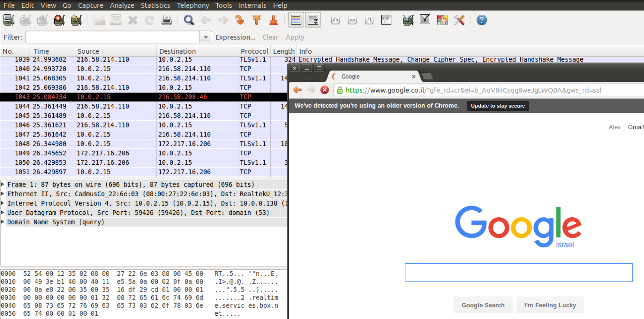Open the Telephony menu
Viewport: 644px width, 319px height.
(193, 5)
